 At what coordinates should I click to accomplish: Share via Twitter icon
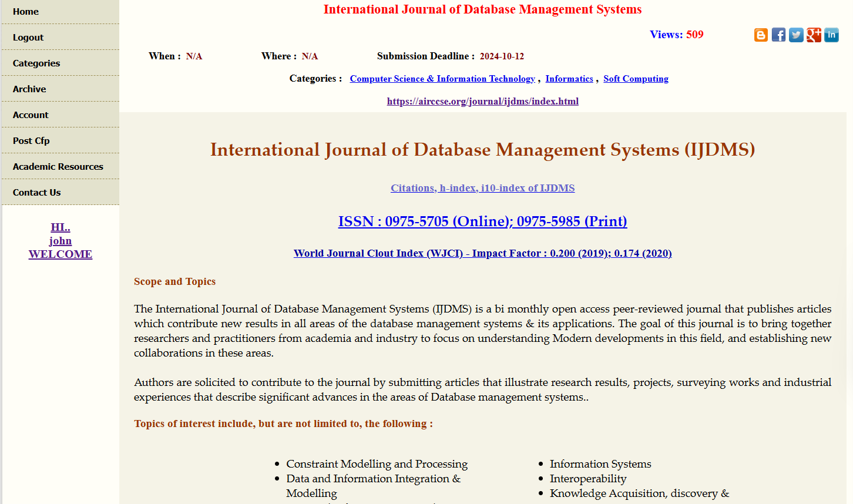(796, 35)
